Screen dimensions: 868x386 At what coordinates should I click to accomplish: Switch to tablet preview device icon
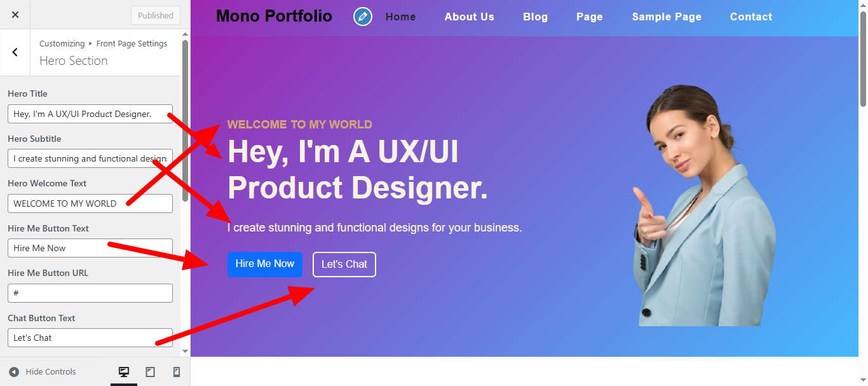click(x=150, y=372)
